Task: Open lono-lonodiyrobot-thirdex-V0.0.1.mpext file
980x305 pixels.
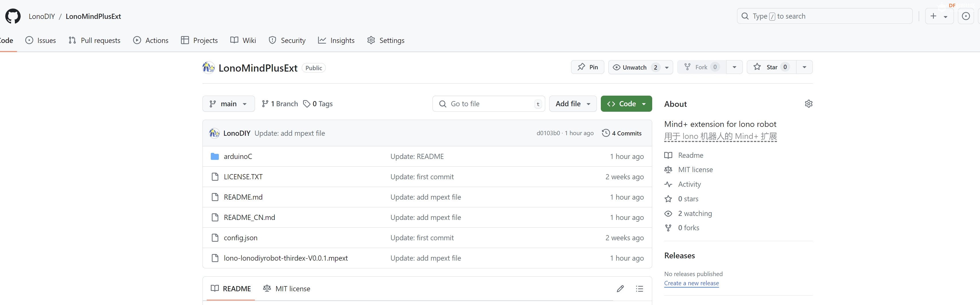Action: [x=286, y=258]
